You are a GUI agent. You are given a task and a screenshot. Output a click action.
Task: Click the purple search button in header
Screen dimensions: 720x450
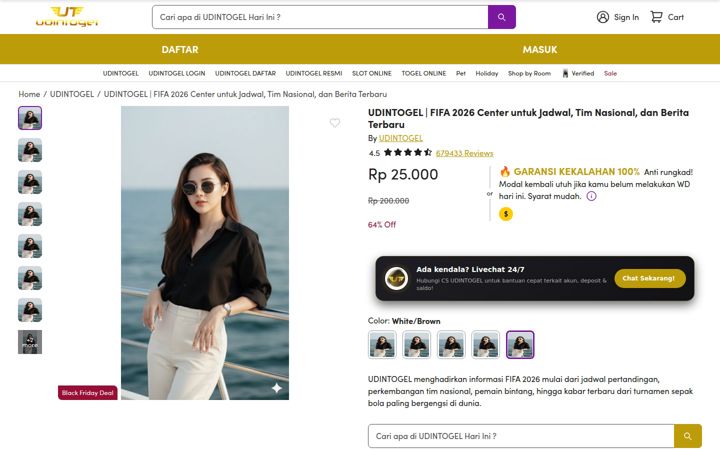click(x=501, y=17)
